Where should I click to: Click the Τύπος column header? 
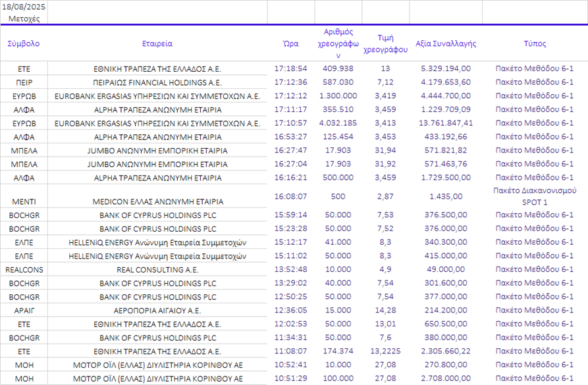coord(535,43)
